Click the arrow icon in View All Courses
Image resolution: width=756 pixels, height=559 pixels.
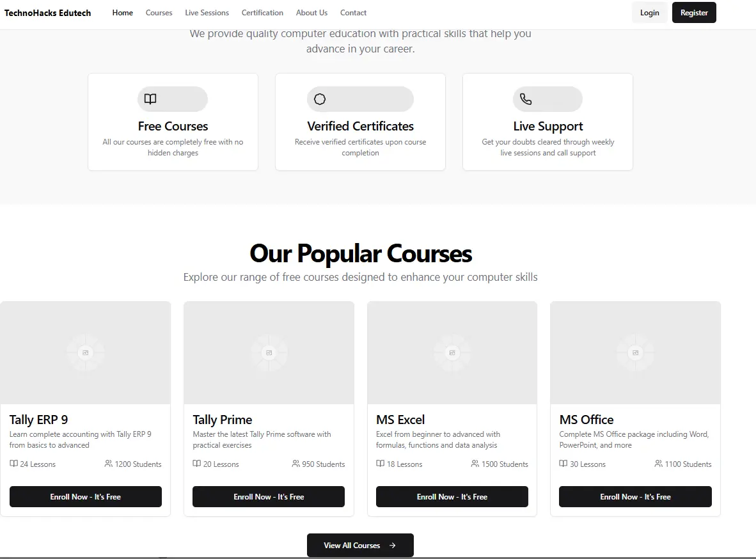pos(393,546)
